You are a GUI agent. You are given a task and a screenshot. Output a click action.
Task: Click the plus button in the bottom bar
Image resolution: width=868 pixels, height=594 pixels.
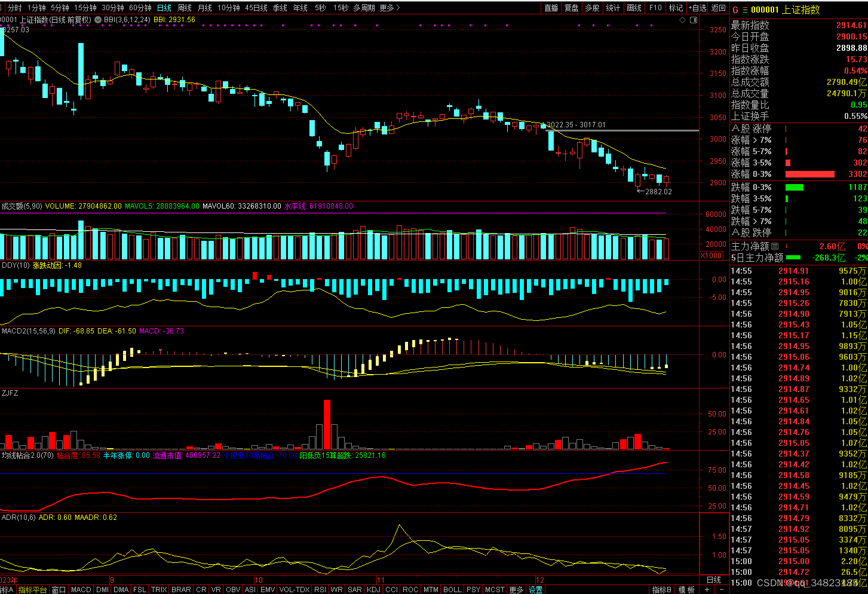707,590
